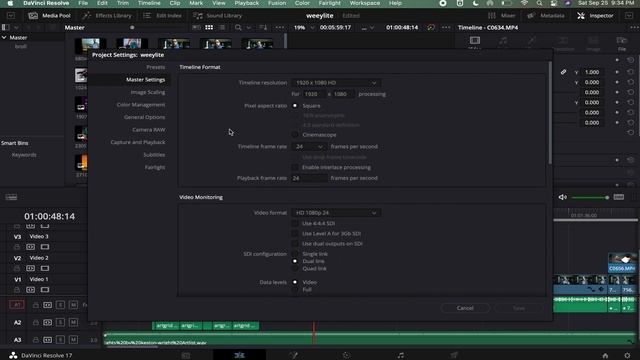Viewport: 640px width, 360px height.
Task: Open media pool search
Action: click(238, 27)
